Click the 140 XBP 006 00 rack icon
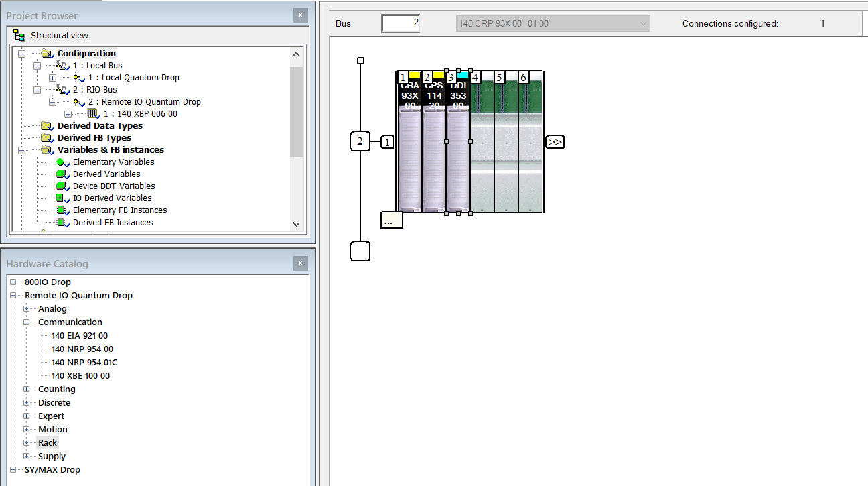This screenshot has width=868, height=486. (x=94, y=113)
